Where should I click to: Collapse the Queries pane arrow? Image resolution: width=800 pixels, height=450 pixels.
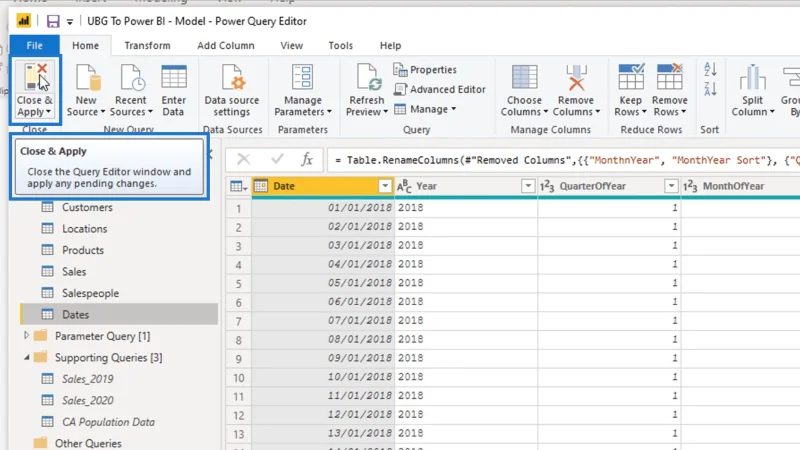pyautogui.click(x=211, y=154)
